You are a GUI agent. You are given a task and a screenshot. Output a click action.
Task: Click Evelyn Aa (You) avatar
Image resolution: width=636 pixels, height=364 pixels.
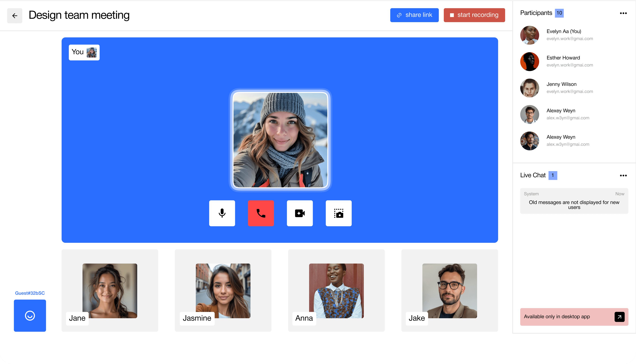click(x=529, y=35)
